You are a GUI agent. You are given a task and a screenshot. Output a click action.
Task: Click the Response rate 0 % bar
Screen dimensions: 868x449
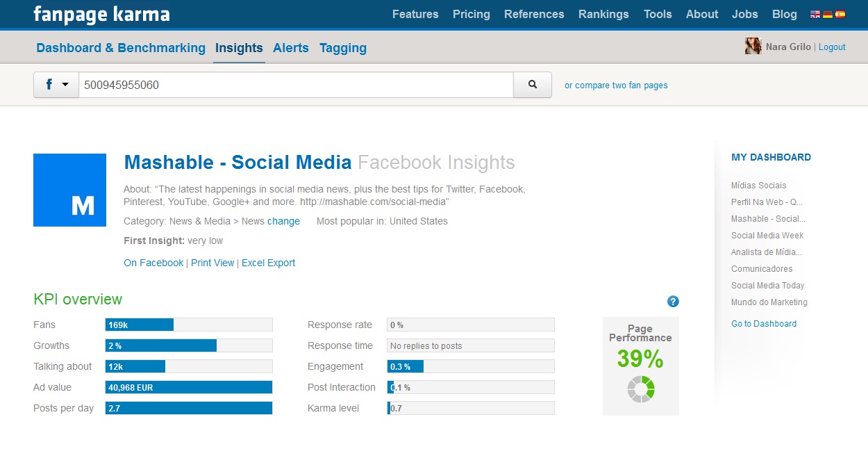(x=471, y=325)
